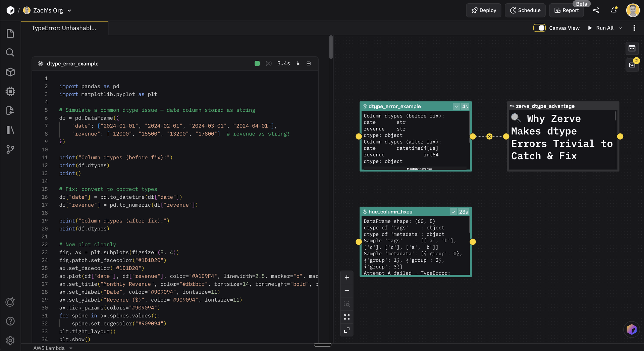Screen dimensions: 644x351
Task: Select the TypeError: Unhashabl... tab
Action: point(64,28)
